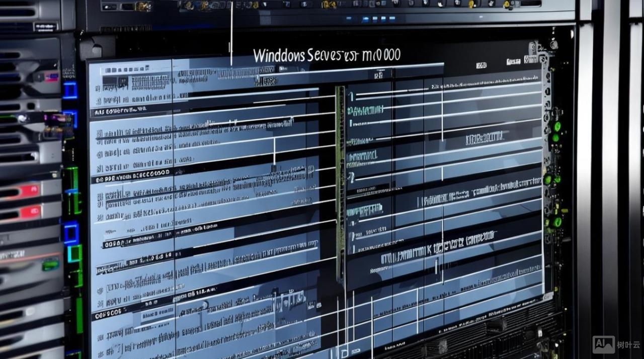Viewport: 644px width, 359px height.
Task: Click the number 1 row in right panel
Action: (352, 97)
